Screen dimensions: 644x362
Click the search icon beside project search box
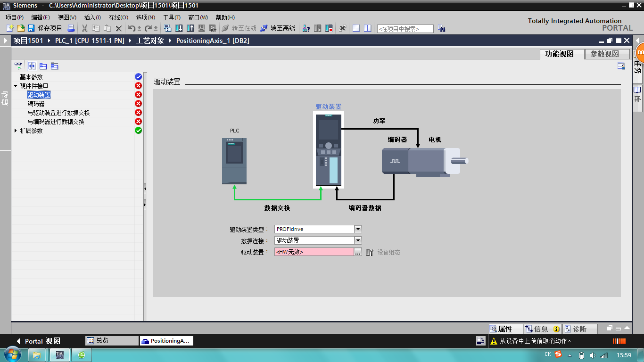442,28
